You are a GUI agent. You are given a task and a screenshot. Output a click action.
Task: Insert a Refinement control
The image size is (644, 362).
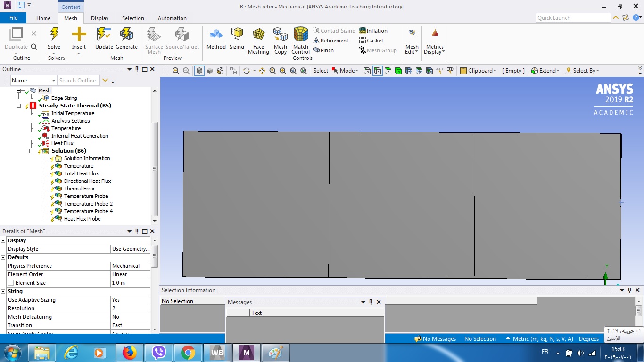[x=330, y=41]
